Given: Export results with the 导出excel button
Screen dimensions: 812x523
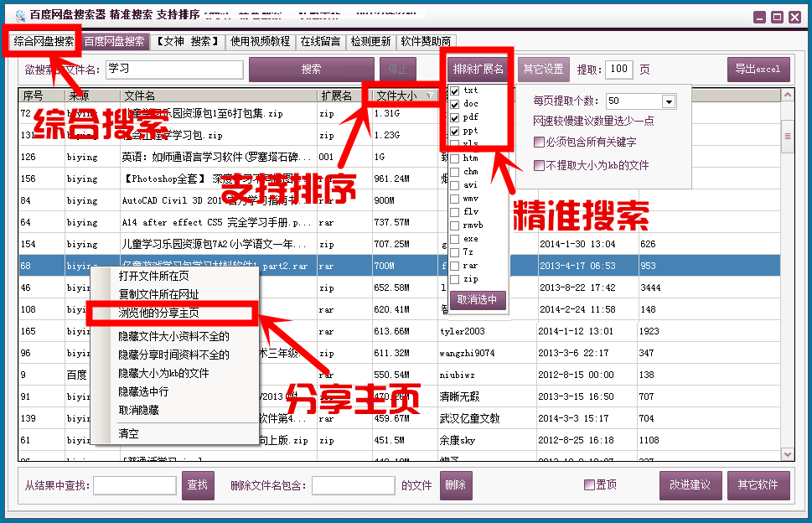Looking at the screenshot, I should point(757,69).
